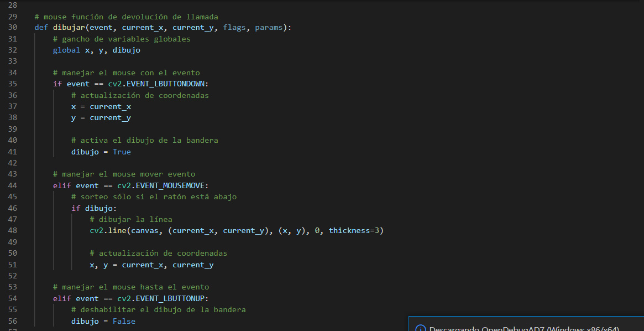The width and height of the screenshot is (644, 331).
Task: Click line number 30 in the gutter
Action: pyautogui.click(x=12, y=27)
